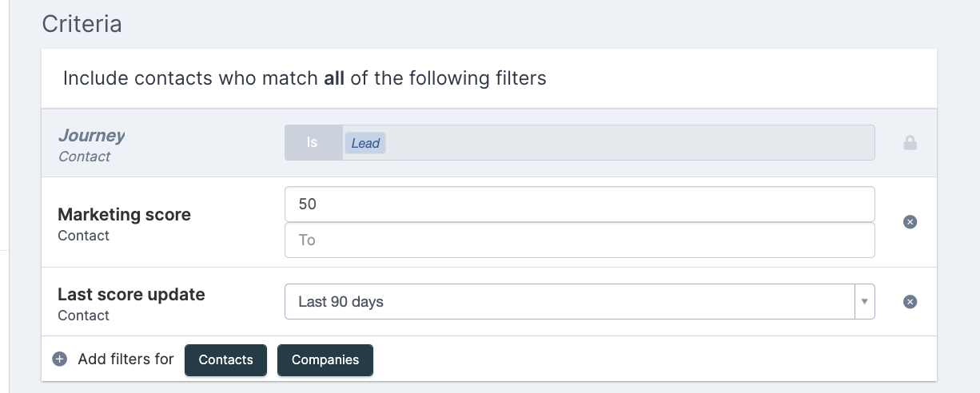This screenshot has height=393, width=980.
Task: Click the lock icon on Journey row
Action: (x=910, y=143)
